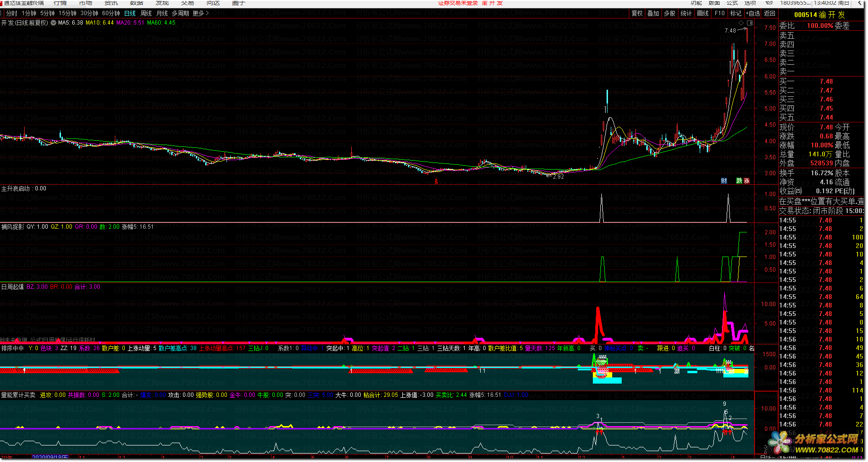Screen dimensions: 868x462
Task: Open the 数据 menu
Action: [137, 3]
